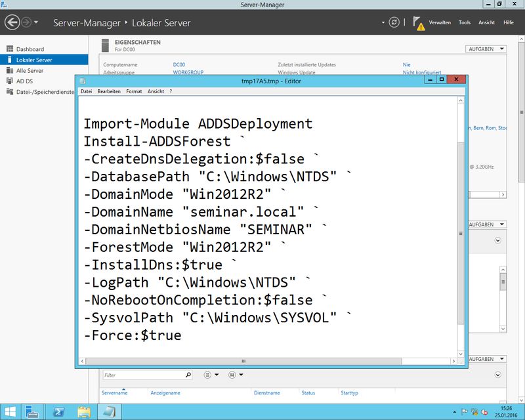
Task: Click the Filter input field
Action: click(x=143, y=375)
